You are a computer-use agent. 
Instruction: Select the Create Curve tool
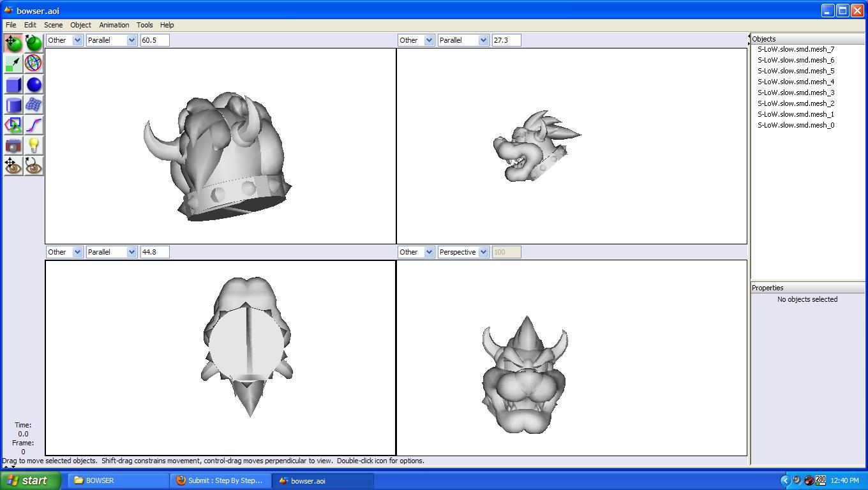(x=34, y=125)
